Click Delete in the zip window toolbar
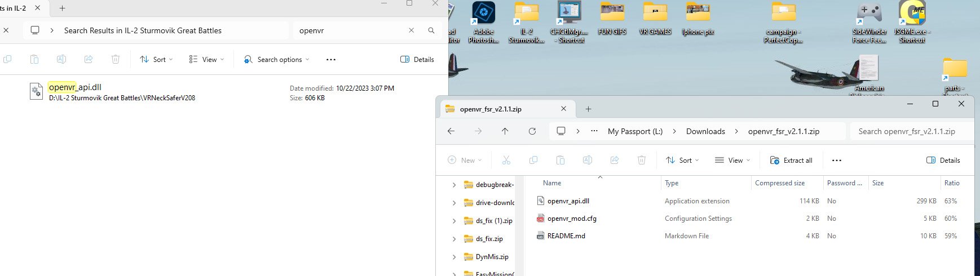Image resolution: width=980 pixels, height=276 pixels. [x=642, y=161]
